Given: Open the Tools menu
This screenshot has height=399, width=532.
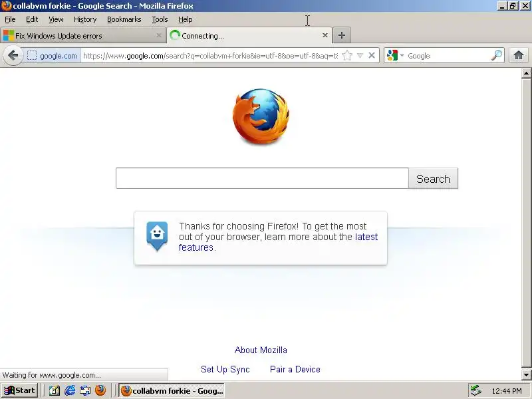Looking at the screenshot, I should [x=160, y=19].
